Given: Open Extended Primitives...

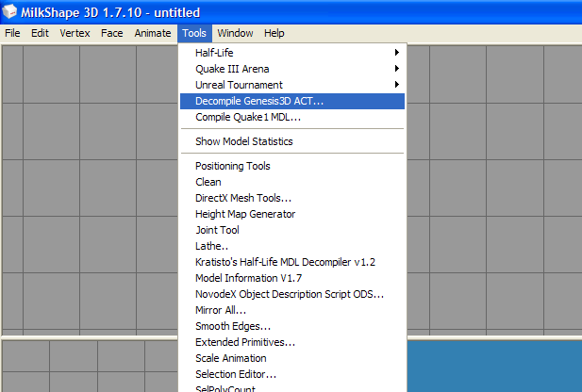Looking at the screenshot, I should tap(292, 342).
